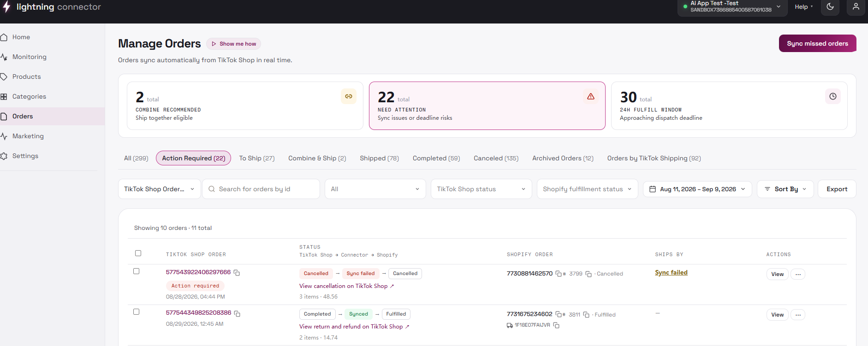Viewport: 868px width, 346px height.
Task: Toggle dark mode with the moon icon
Action: click(830, 7)
